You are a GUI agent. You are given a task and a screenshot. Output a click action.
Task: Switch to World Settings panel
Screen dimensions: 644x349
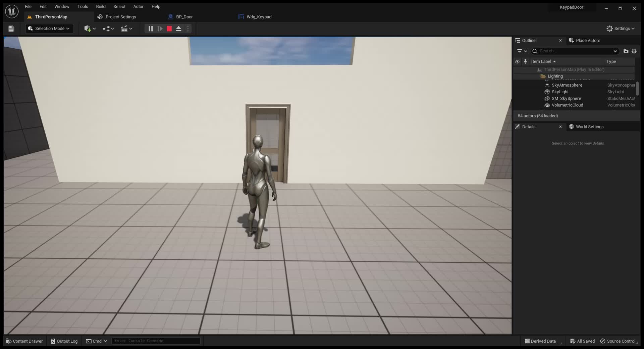(590, 127)
